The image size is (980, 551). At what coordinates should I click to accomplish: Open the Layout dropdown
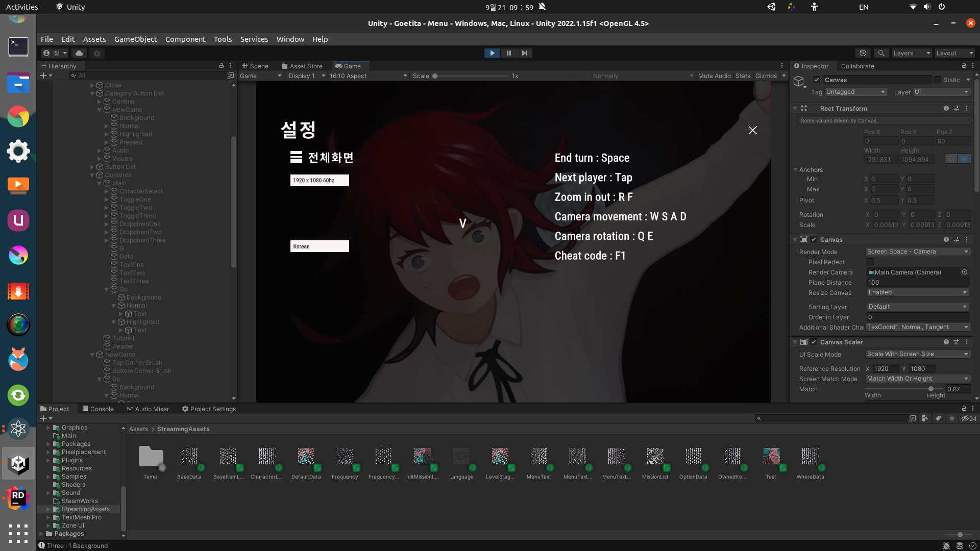(954, 53)
